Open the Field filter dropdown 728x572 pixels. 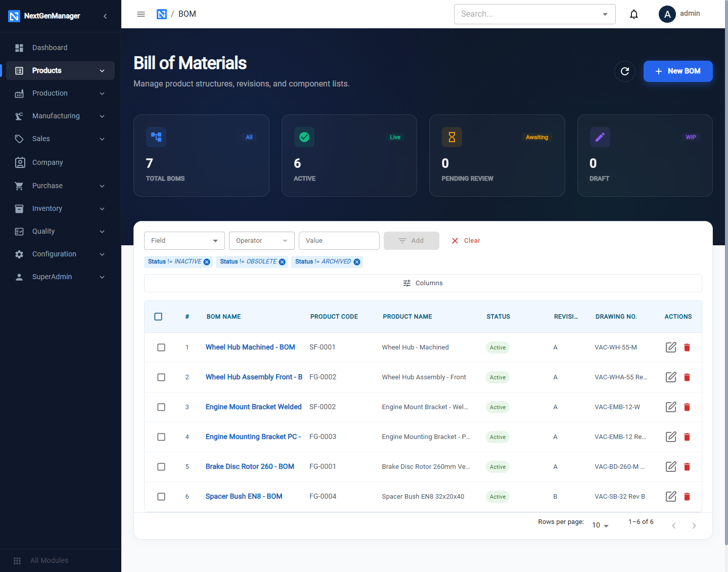(185, 241)
